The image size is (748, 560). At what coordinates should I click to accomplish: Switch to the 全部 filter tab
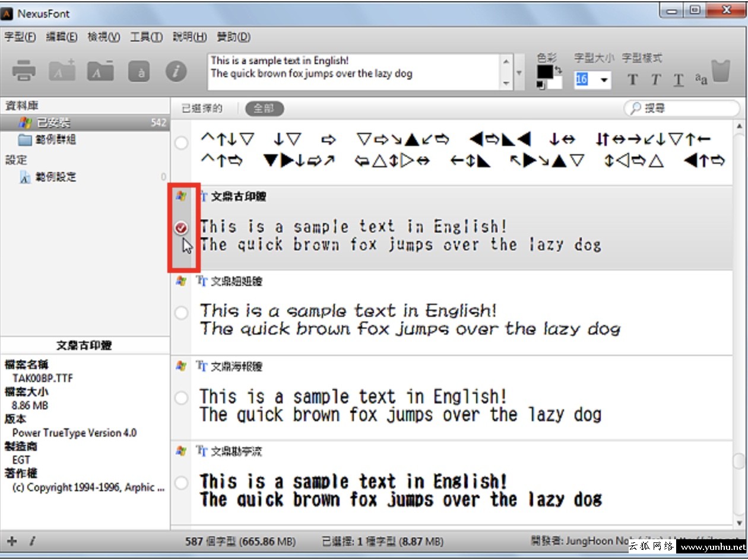tap(264, 109)
